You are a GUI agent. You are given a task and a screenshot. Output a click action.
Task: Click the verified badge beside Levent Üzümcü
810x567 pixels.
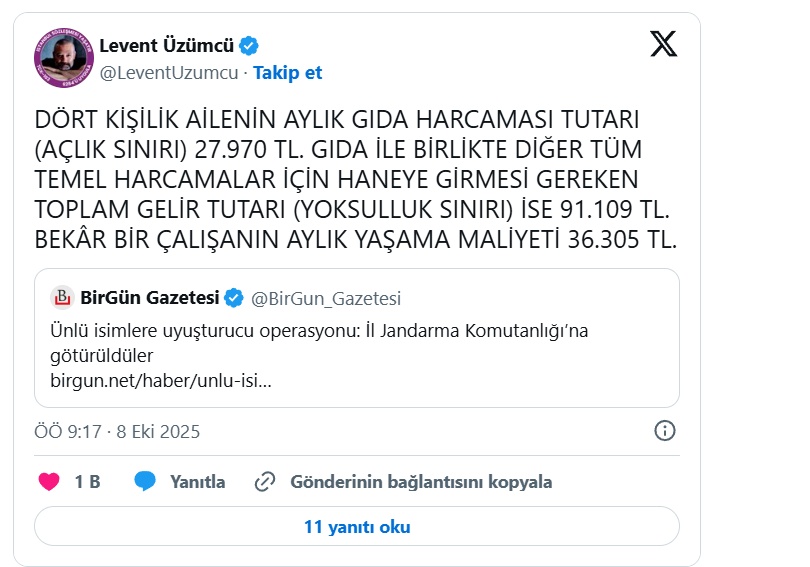[248, 46]
